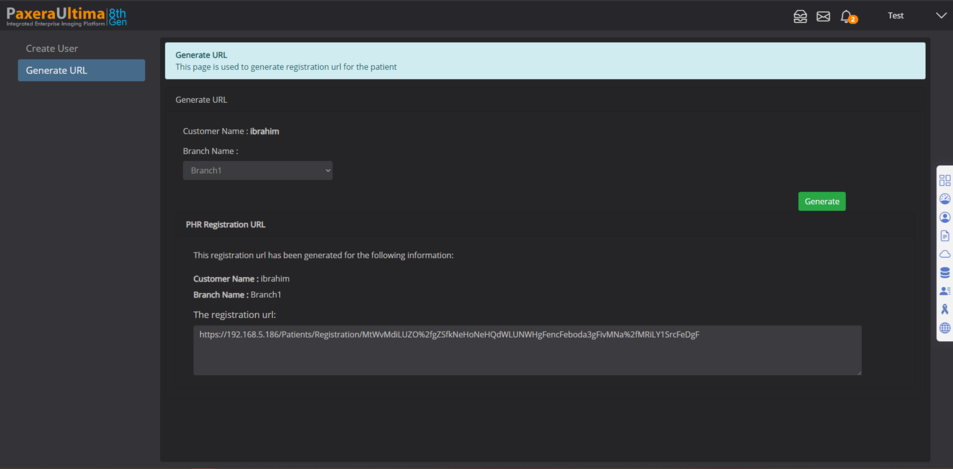Expand the Branch Name dropdown
Viewport: 953px width, 469px height.
click(257, 171)
